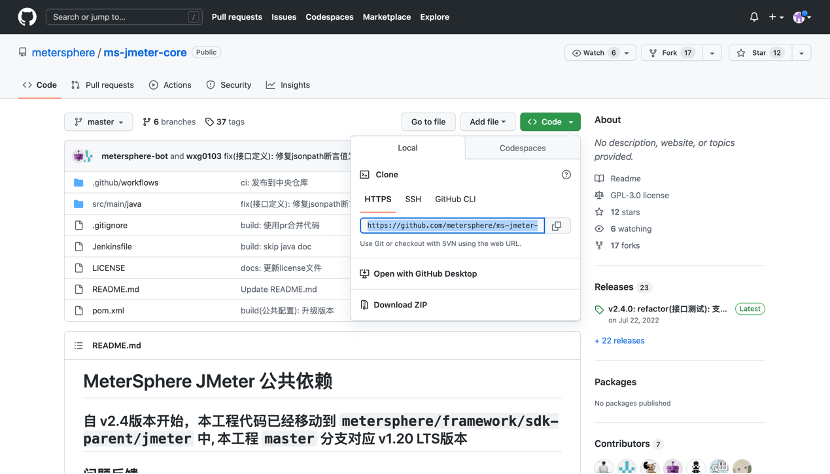Open the + 22 releases link

pyautogui.click(x=619, y=341)
